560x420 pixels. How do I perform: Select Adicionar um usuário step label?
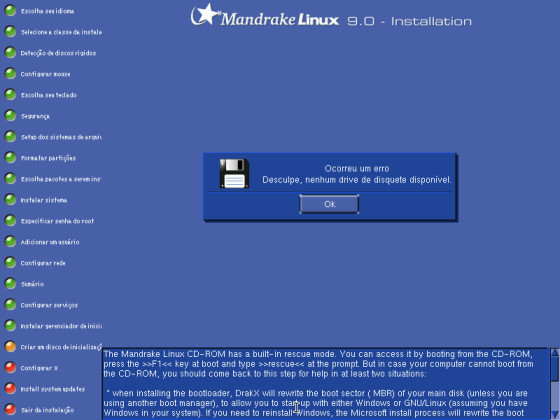pyautogui.click(x=50, y=242)
